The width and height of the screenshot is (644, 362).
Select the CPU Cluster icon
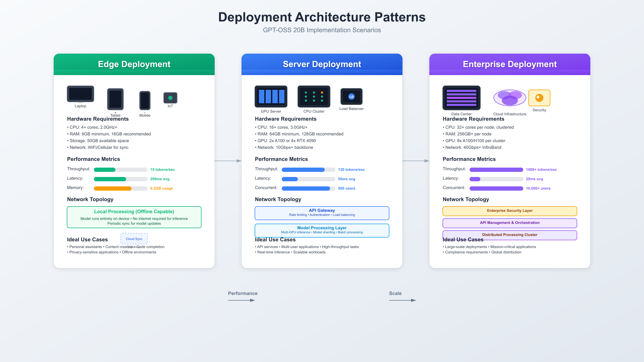(314, 97)
